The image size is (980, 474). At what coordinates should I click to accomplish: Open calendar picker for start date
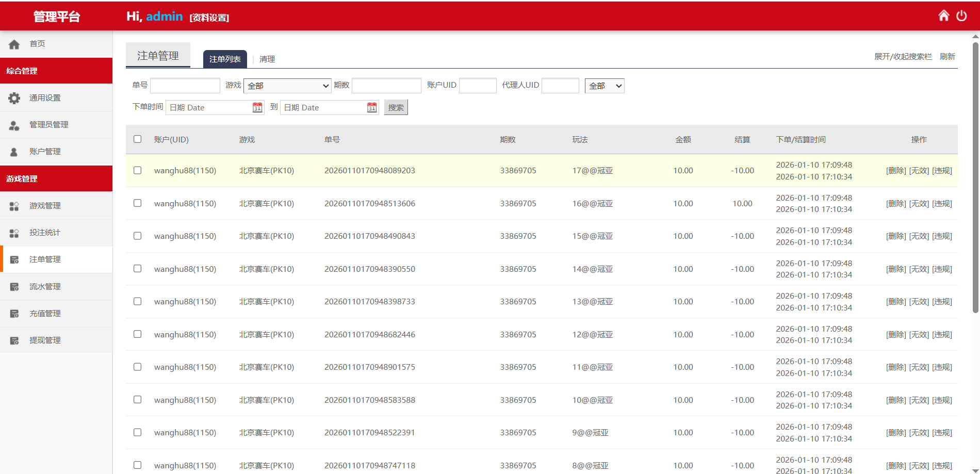point(257,107)
